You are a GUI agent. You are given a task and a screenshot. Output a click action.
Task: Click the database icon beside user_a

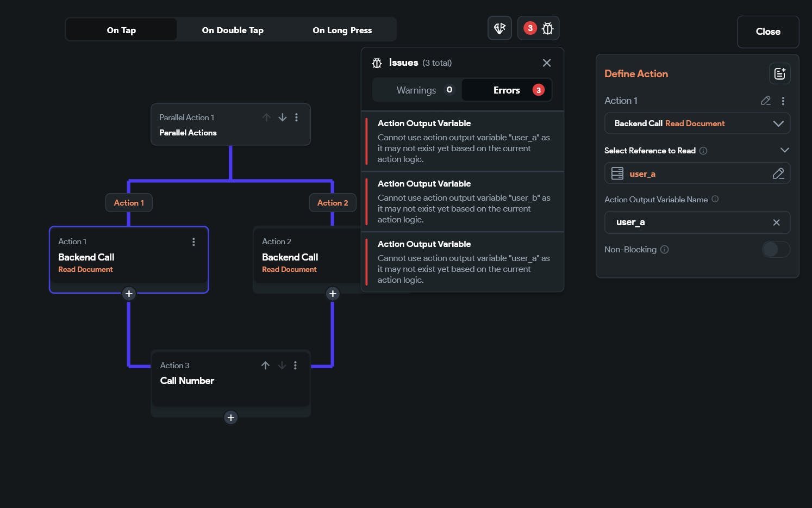[617, 174]
